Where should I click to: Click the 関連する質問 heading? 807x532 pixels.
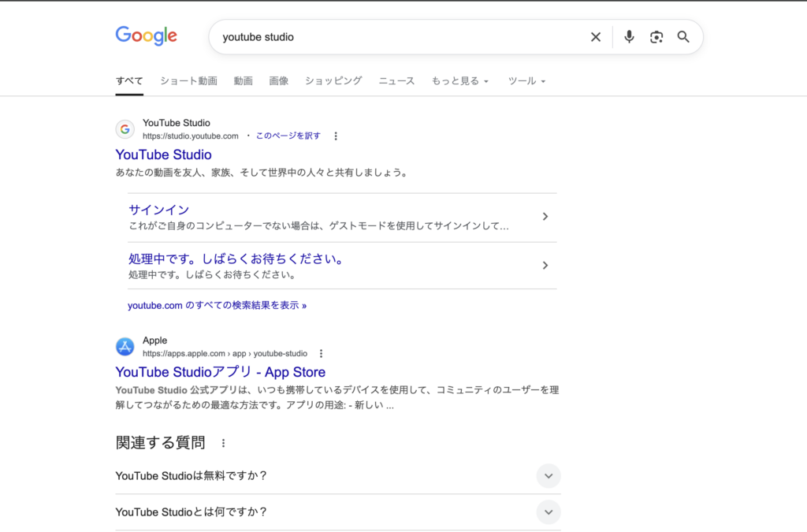[x=160, y=442]
